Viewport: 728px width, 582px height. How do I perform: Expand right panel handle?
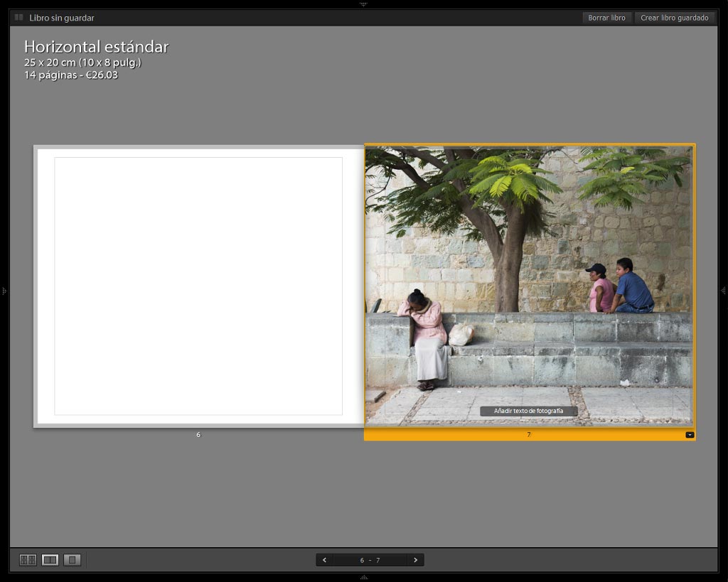(x=723, y=291)
